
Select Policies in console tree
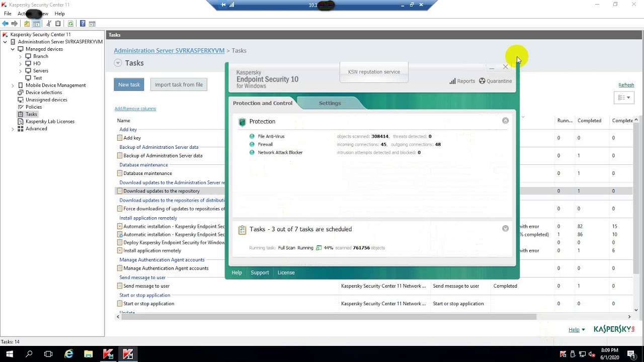coord(34,107)
